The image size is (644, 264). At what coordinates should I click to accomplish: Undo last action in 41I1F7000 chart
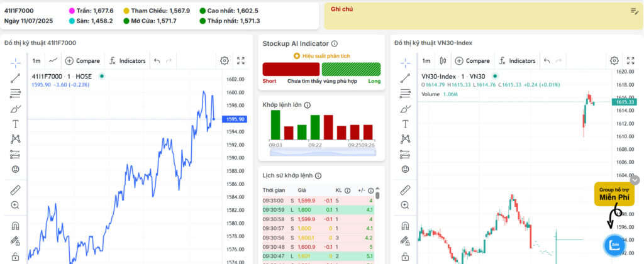(157, 61)
